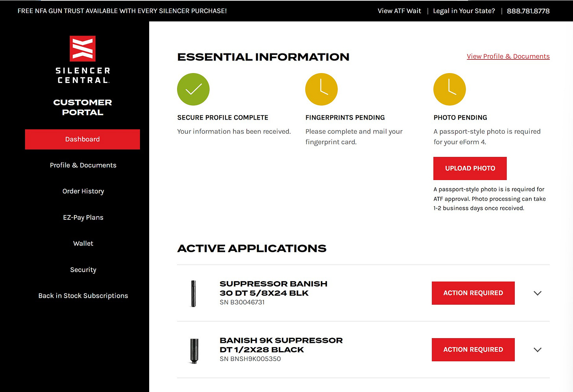This screenshot has height=392, width=573.
Task: Click the Photo Pending clock icon
Action: 449,89
